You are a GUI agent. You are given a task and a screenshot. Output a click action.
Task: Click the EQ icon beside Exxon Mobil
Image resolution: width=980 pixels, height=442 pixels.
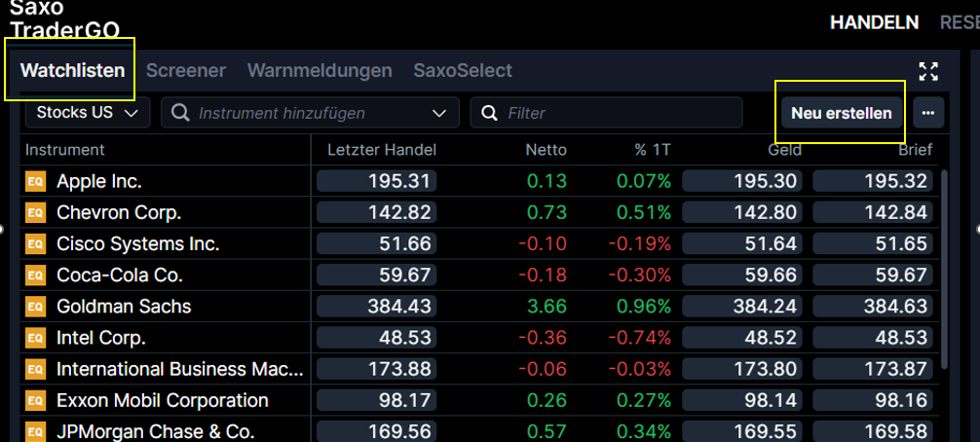[x=36, y=400]
